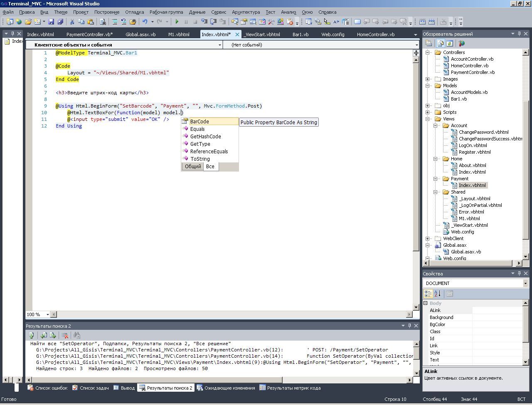This screenshot has width=532, height=405.
Task: Click the Cut scissors icon
Action: coord(72,22)
